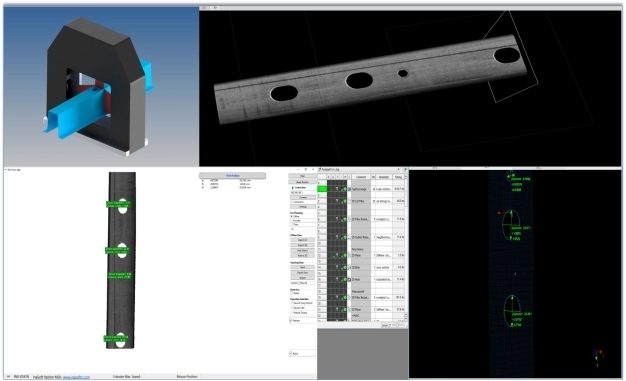Open the inasoft website link in status bar
This screenshot has height=381, width=626.
pyautogui.click(x=76, y=377)
